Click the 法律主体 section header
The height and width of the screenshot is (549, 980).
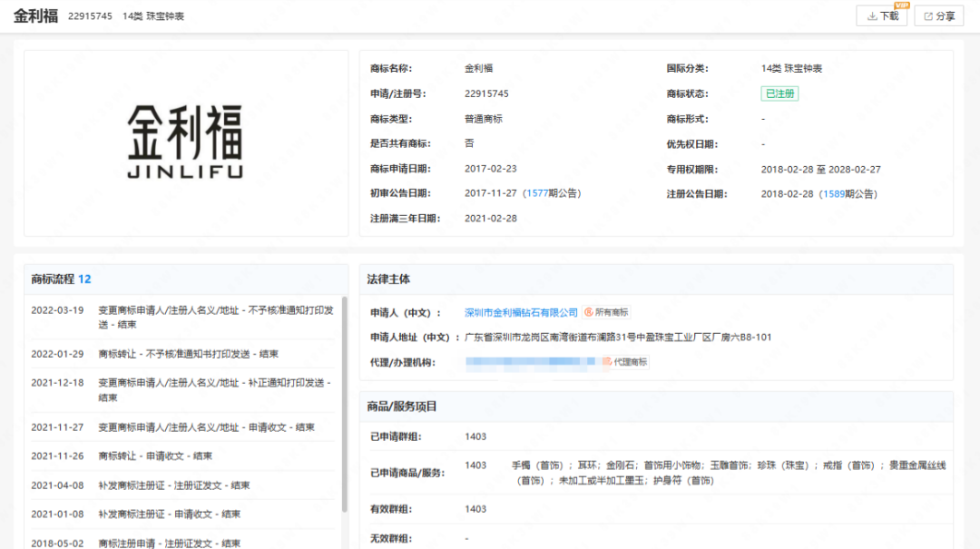tap(388, 279)
